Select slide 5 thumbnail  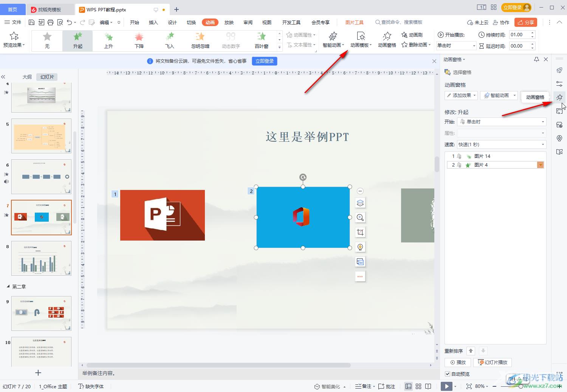coord(41,136)
